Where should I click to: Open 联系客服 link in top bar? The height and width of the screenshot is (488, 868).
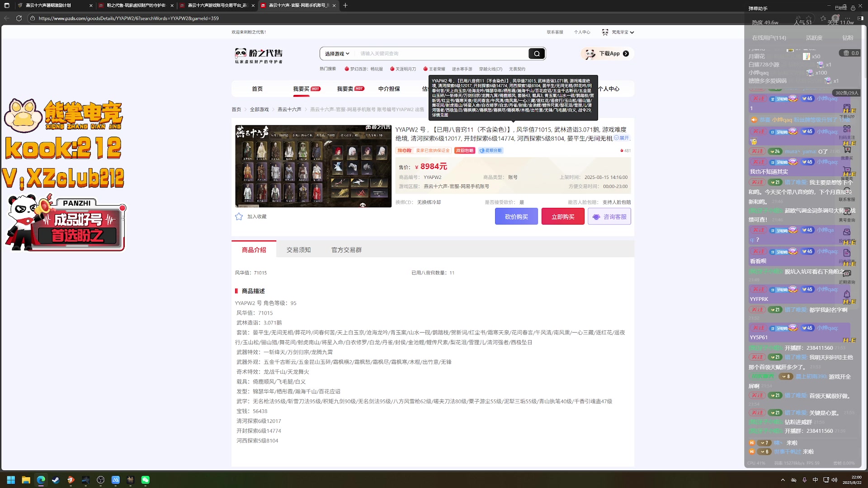click(x=555, y=32)
